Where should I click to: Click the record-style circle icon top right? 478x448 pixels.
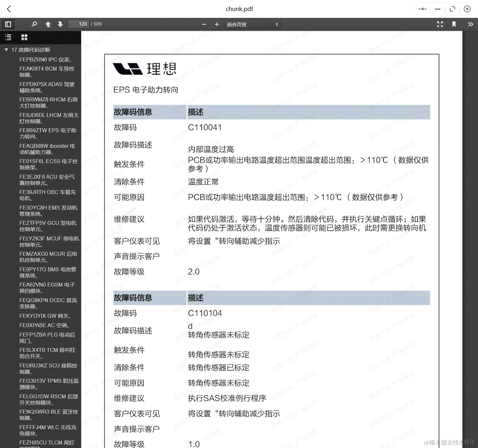pos(467,9)
